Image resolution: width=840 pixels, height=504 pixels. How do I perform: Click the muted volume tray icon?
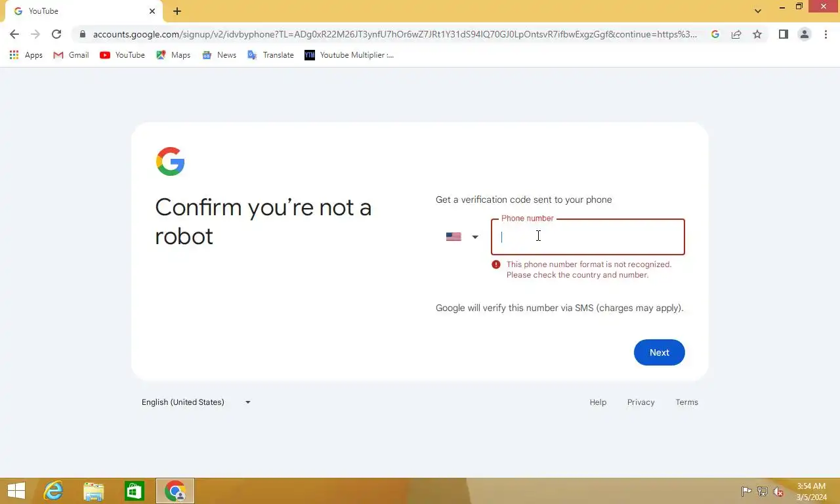(778, 492)
